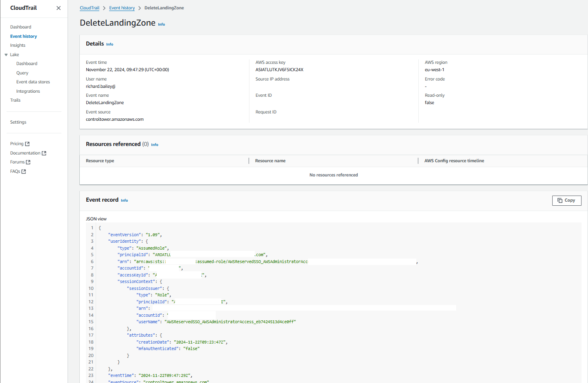Image resolution: width=588 pixels, height=383 pixels.
Task: Open Event data stores
Action: click(x=33, y=82)
